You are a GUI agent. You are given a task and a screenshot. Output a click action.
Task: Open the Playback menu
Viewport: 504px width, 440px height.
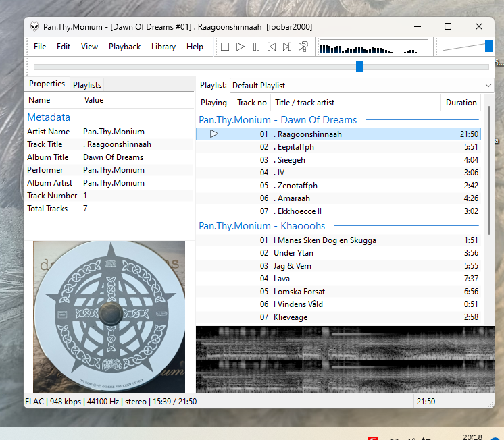(x=125, y=47)
